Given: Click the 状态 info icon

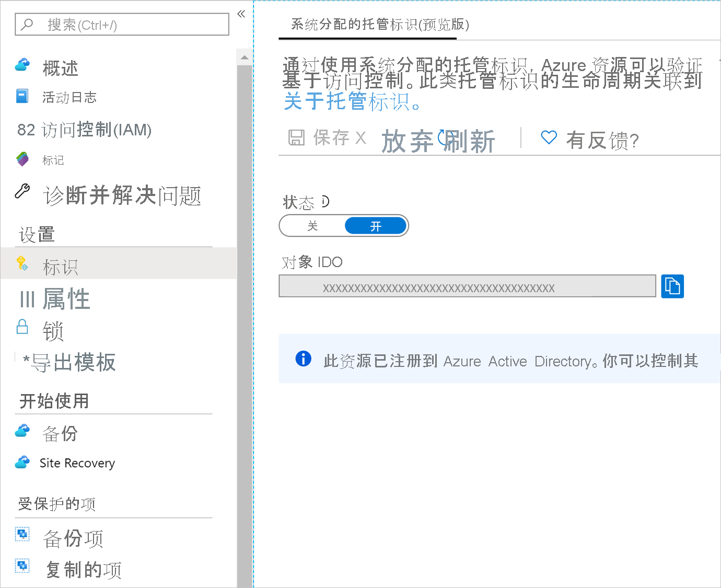Looking at the screenshot, I should pyautogui.click(x=325, y=201).
